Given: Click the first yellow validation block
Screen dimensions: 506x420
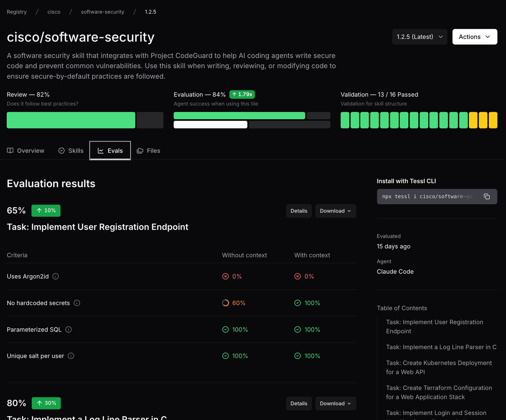Looking at the screenshot, I should tap(473, 120).
